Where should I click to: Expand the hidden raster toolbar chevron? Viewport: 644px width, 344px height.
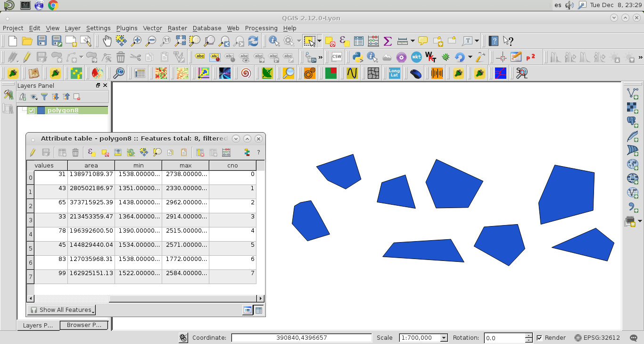pyautogui.click(x=640, y=58)
